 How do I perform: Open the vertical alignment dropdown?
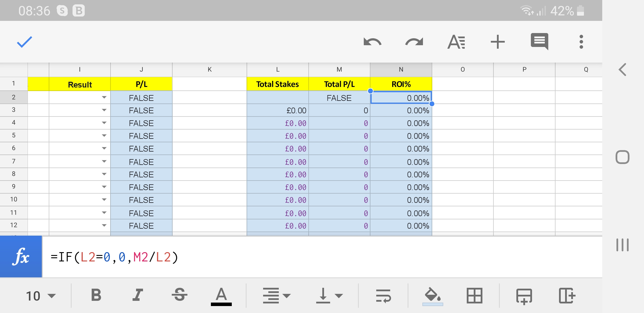(329, 296)
